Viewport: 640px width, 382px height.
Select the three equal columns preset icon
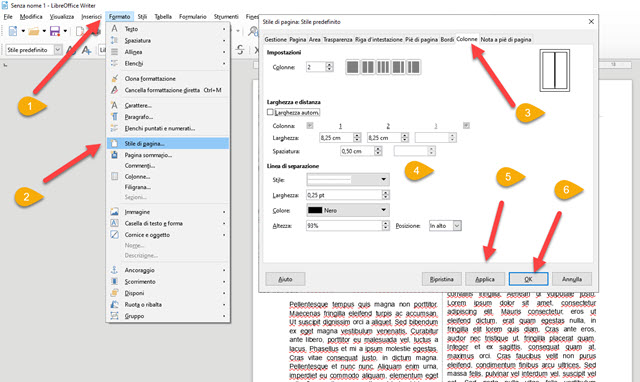click(x=383, y=67)
